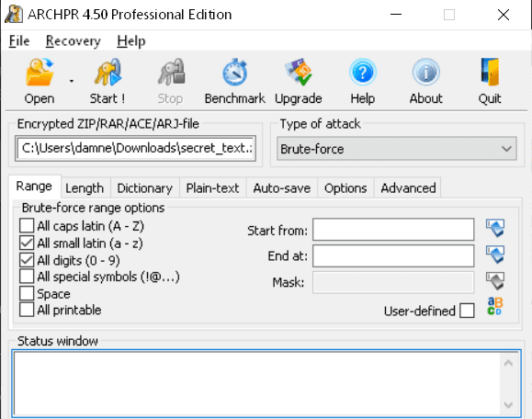The height and width of the screenshot is (419, 532).
Task: Enable All caps latin (A - Z)
Action: click(27, 226)
